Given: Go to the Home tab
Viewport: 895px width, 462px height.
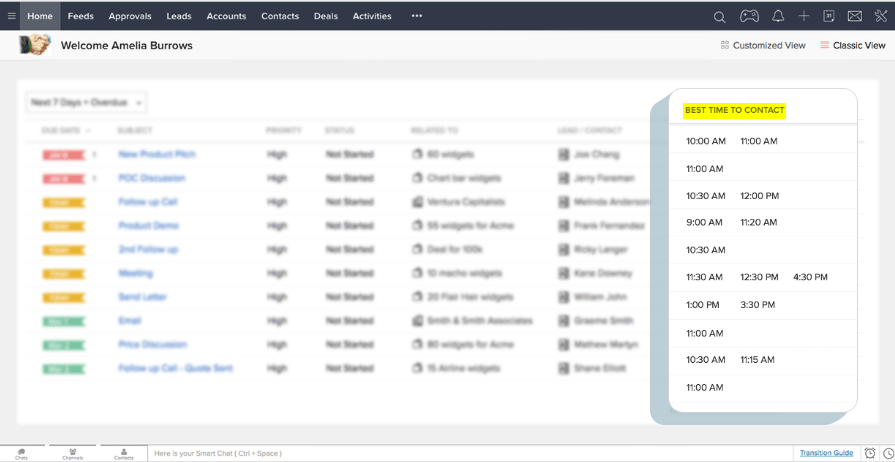Looking at the screenshot, I should pos(40,16).
